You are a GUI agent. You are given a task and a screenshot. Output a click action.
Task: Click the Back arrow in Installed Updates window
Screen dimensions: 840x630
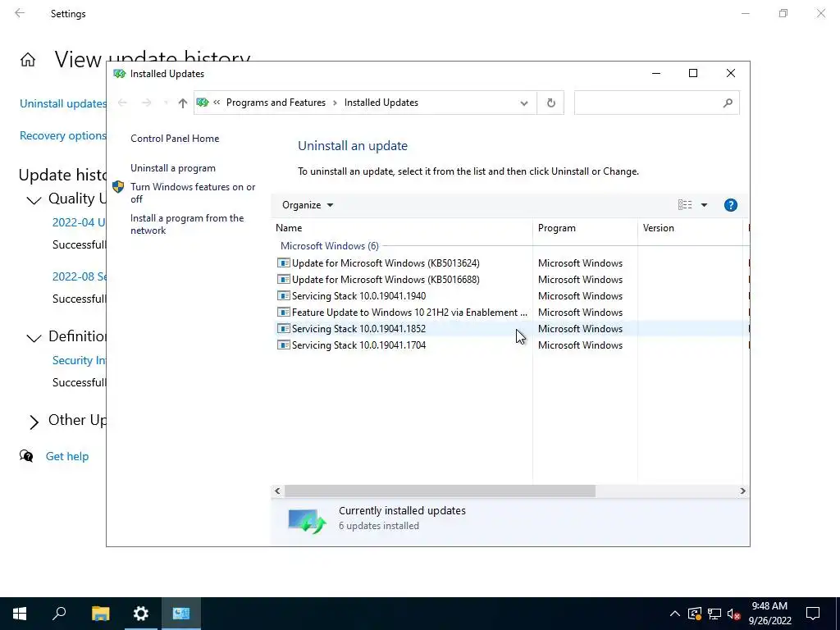click(122, 103)
